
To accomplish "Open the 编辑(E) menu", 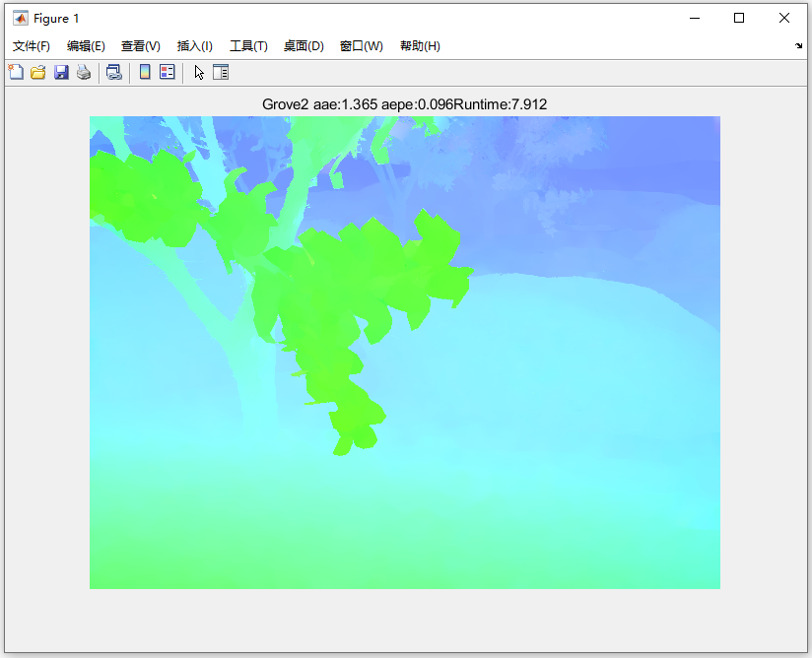I will tap(86, 46).
